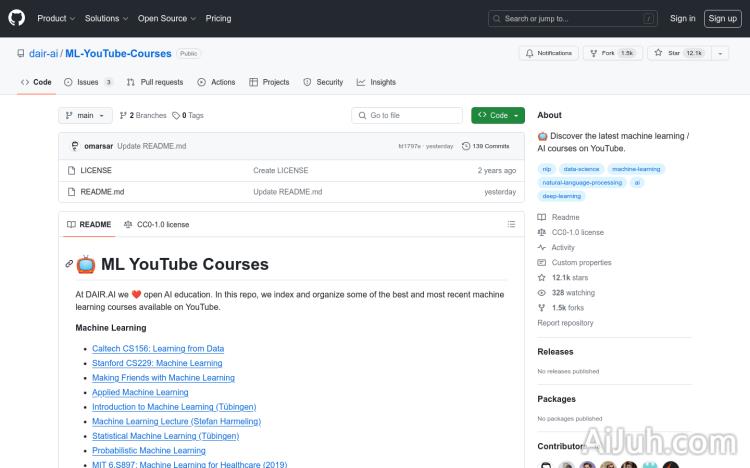The image size is (750, 468).
Task: Open the README outline icon
Action: pyautogui.click(x=511, y=224)
